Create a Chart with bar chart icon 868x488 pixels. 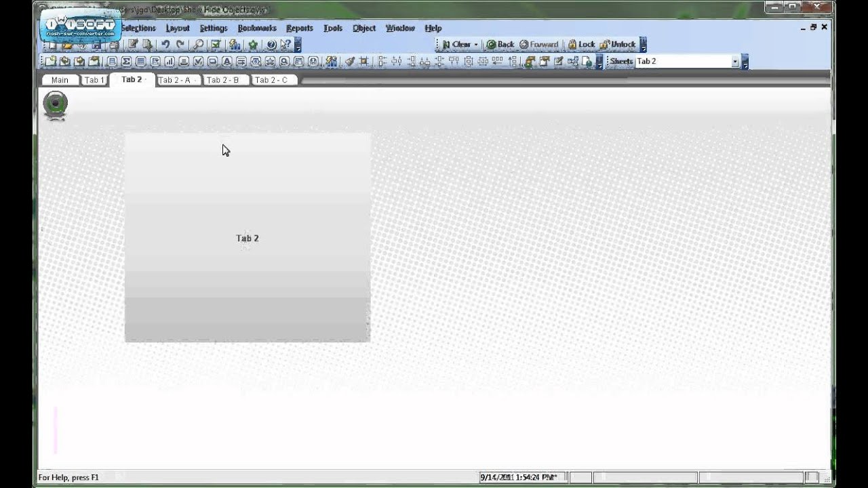click(170, 62)
